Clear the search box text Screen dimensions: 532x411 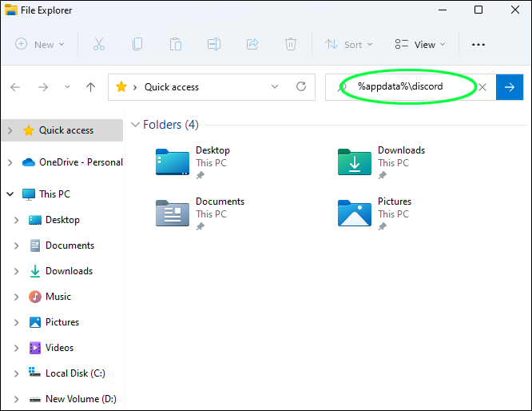pos(482,87)
